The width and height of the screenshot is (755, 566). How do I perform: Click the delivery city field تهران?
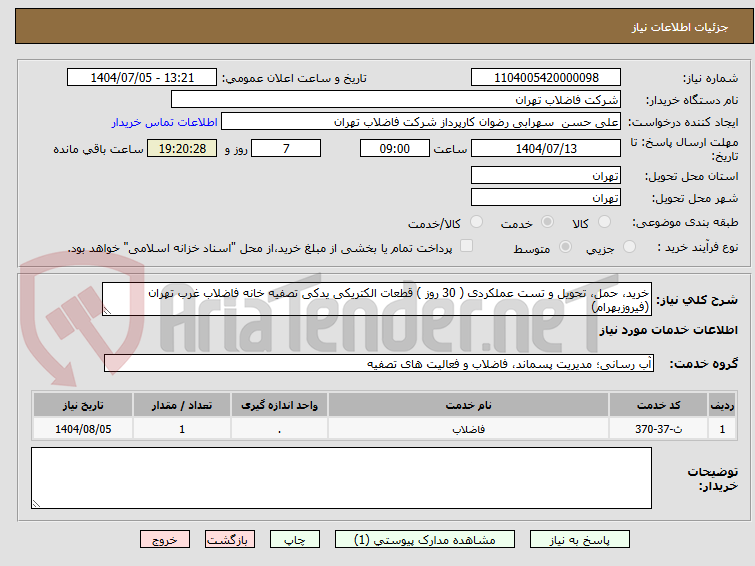click(546, 197)
